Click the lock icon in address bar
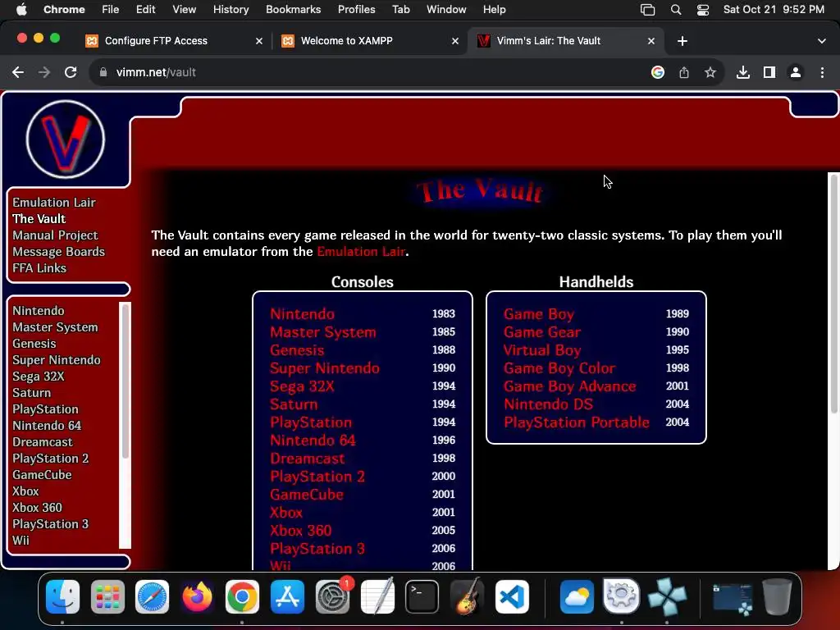 pos(103,72)
